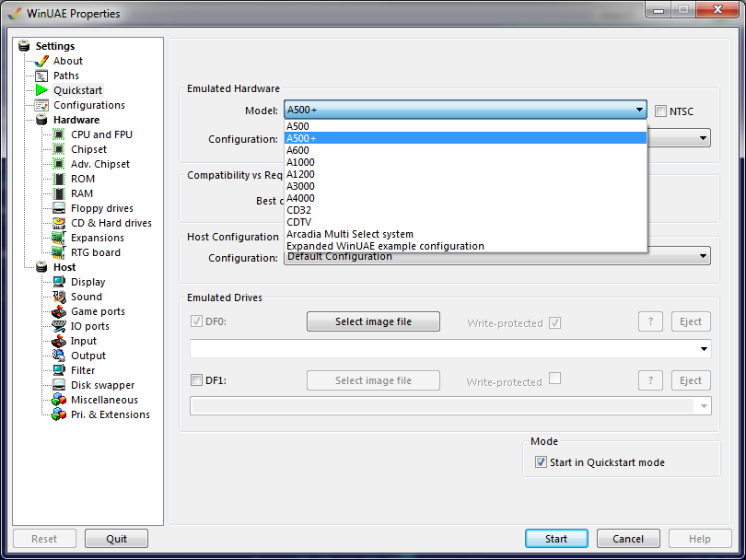Screen dimensions: 746x560
Task: Click the Settings root icon
Action: pos(24,46)
